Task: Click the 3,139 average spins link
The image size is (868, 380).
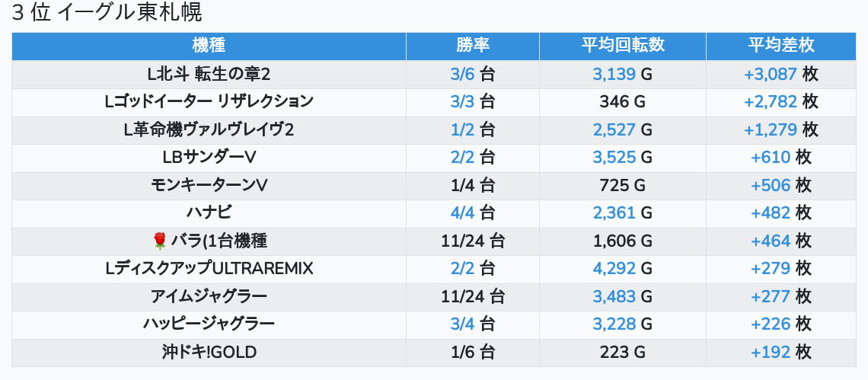Action: [614, 74]
